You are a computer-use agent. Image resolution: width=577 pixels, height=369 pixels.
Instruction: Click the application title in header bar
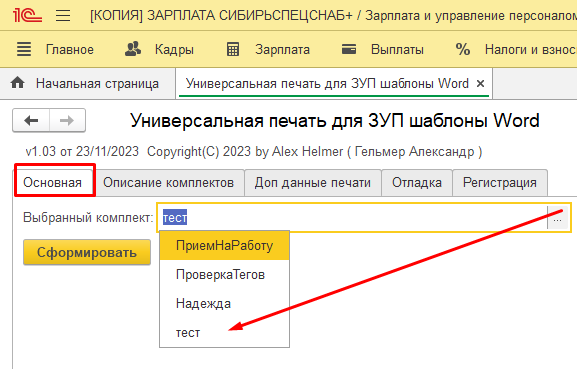pos(333,16)
